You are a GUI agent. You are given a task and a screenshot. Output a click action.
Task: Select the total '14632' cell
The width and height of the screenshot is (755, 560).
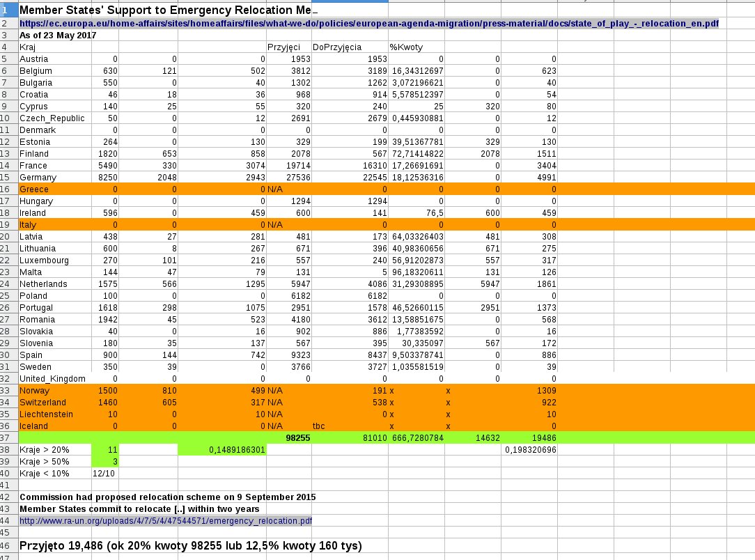point(473,437)
